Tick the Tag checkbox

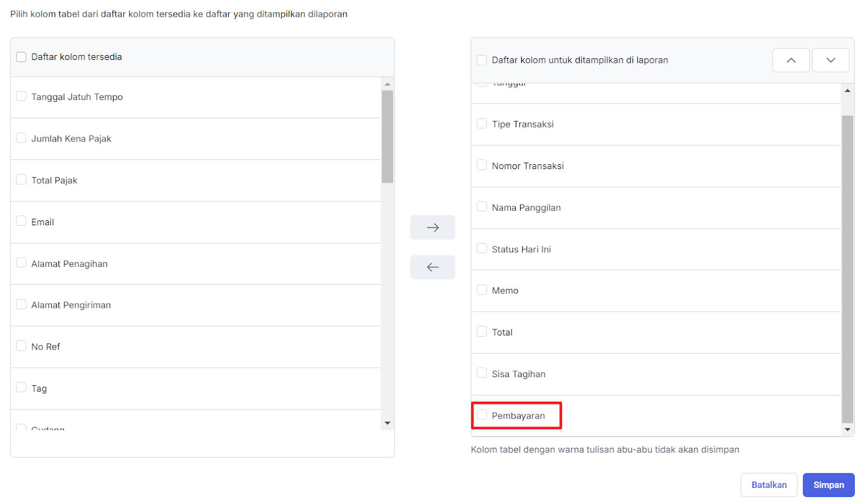(x=21, y=387)
